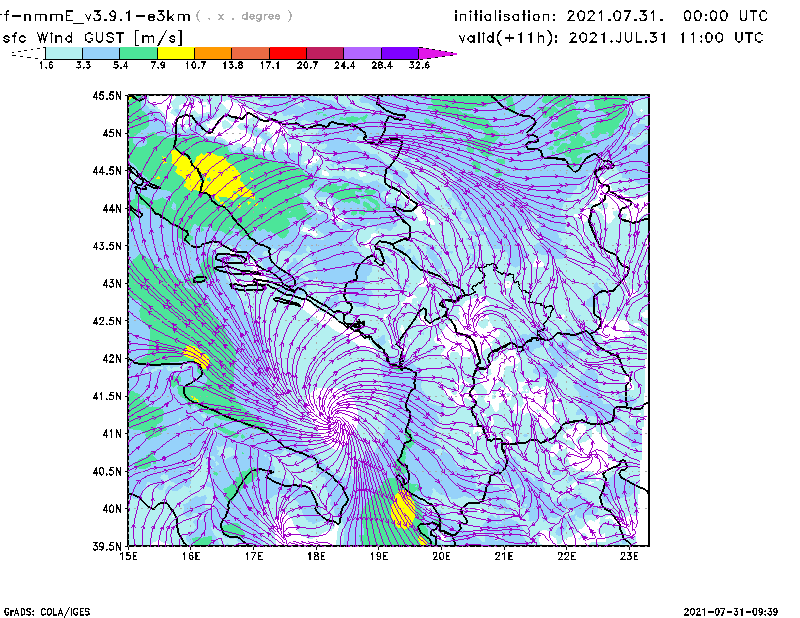The height and width of the screenshot is (618, 800).
Task: Click the 44N latitude label
Action: click(112, 208)
